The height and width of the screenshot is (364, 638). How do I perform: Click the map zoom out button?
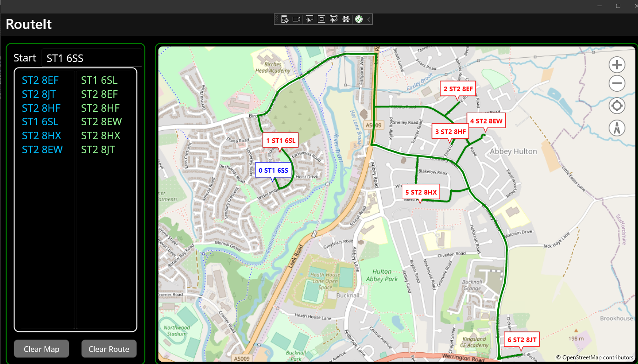click(x=617, y=83)
